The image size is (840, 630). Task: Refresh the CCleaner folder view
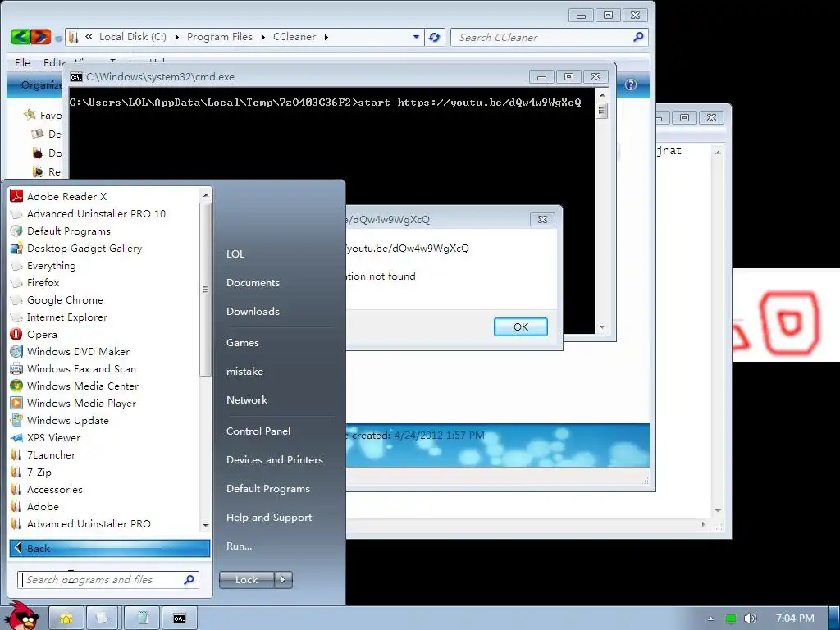point(435,38)
